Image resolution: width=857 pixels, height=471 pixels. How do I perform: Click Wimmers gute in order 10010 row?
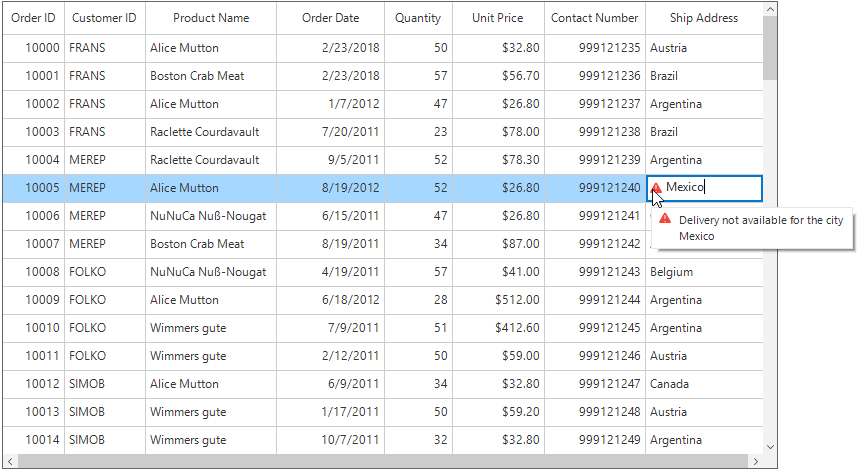211,328
